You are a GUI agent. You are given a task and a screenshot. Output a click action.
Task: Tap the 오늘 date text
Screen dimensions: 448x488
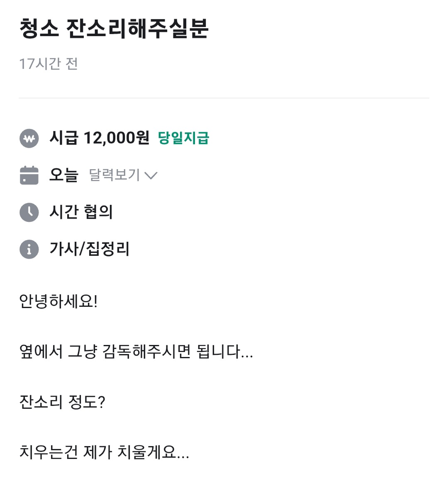click(63, 175)
